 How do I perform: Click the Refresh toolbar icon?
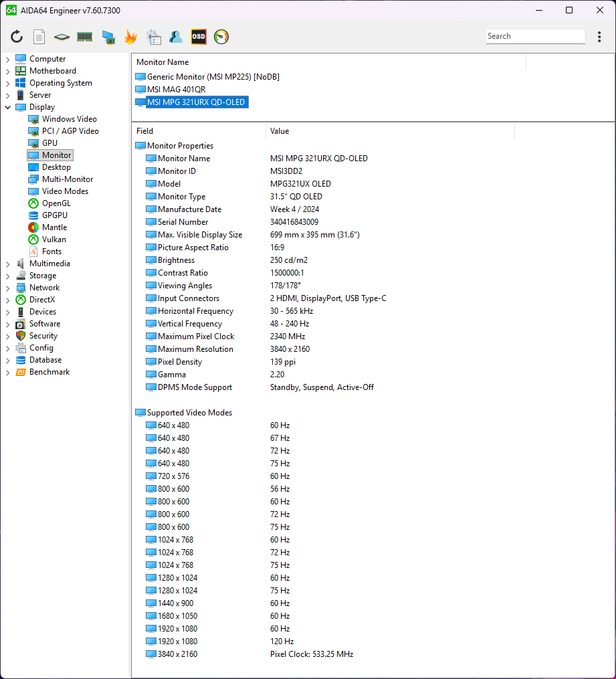pos(17,37)
